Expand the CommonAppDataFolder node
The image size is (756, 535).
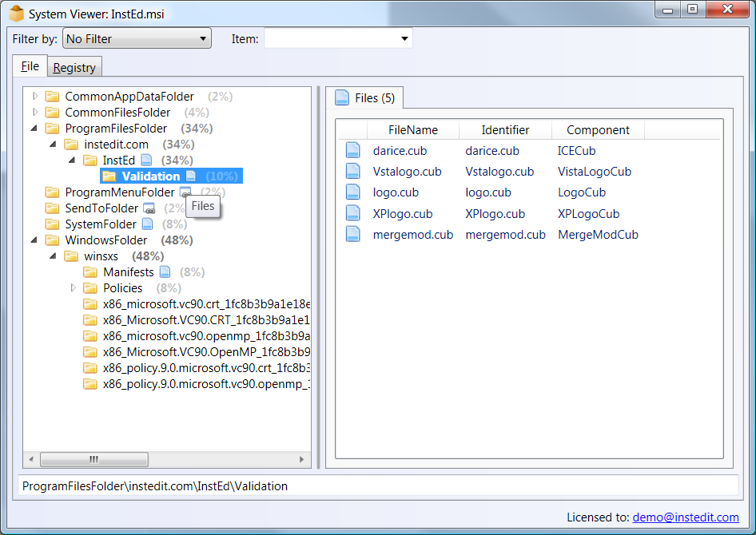(34, 97)
